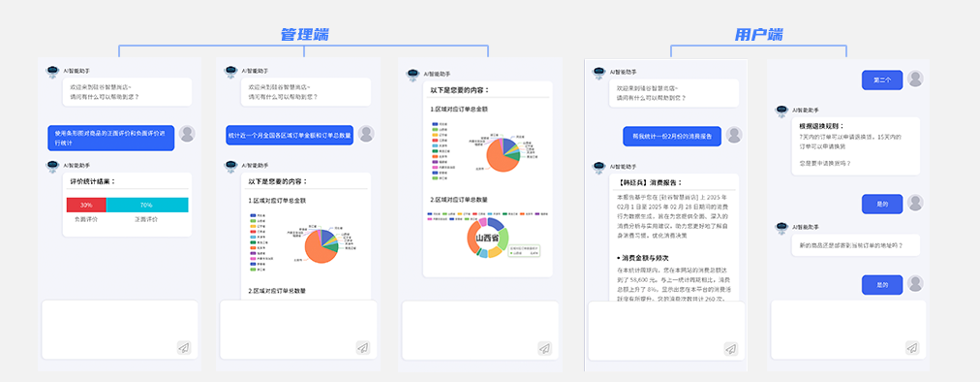Click user avatar beside 帮我统计一份2月份的消费报告 message

click(x=734, y=135)
